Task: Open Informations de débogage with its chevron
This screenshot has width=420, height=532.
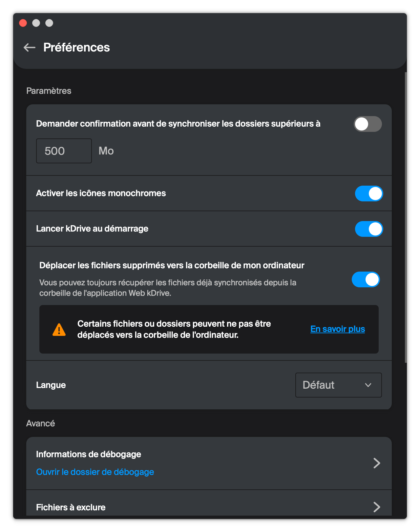Action: (x=377, y=463)
